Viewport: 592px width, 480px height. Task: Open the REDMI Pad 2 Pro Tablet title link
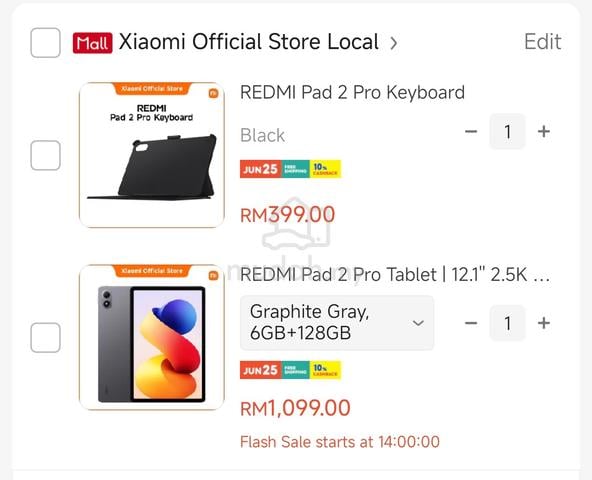coord(395,275)
